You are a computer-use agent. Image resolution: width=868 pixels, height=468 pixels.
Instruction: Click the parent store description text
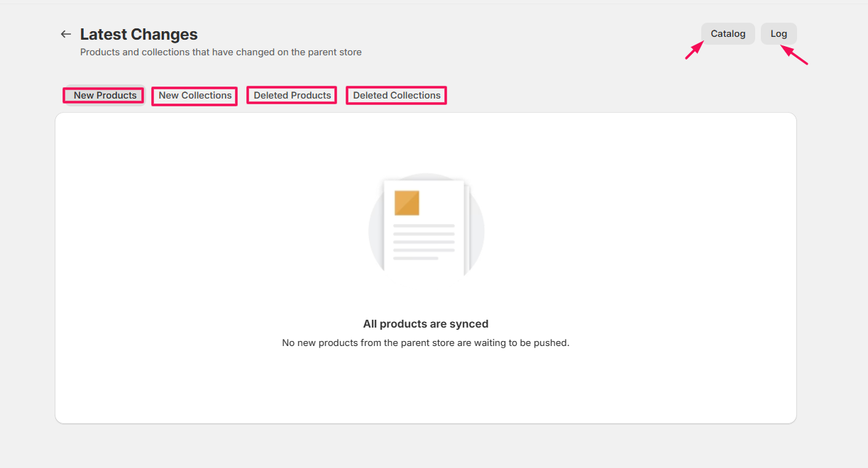221,52
